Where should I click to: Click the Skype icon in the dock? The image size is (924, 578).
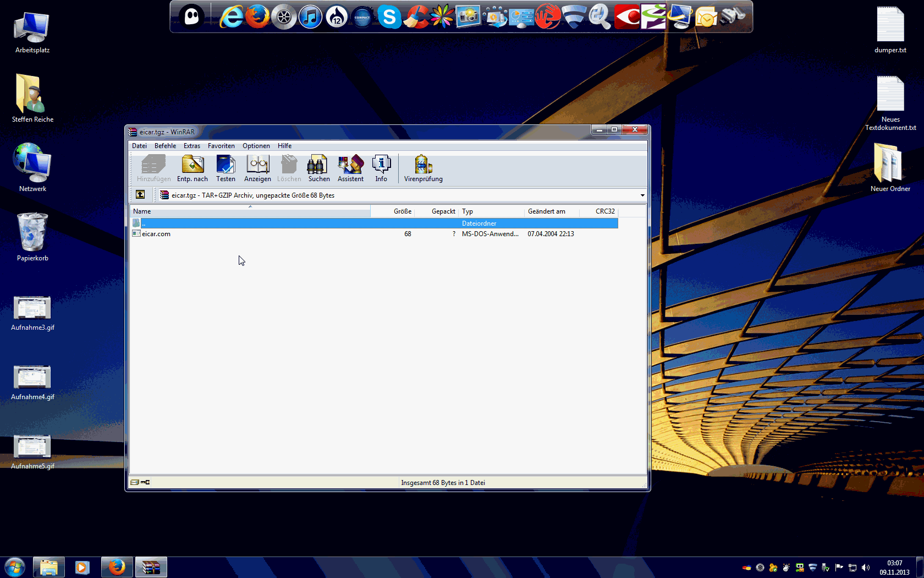pyautogui.click(x=389, y=17)
